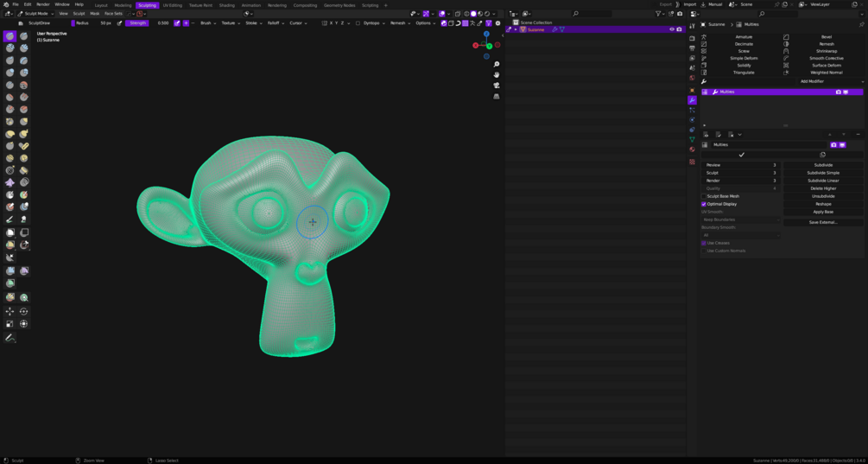Click the Armature modifier icon
This screenshot has height=464, width=868.
coord(704,36)
